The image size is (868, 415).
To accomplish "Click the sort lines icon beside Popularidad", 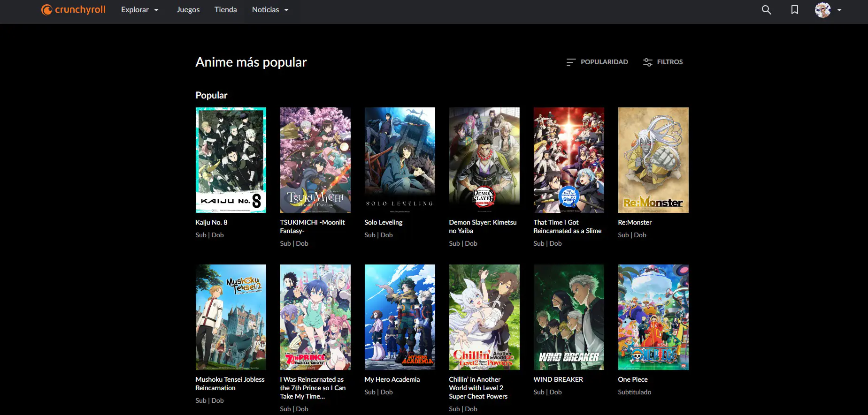I will click(x=571, y=62).
